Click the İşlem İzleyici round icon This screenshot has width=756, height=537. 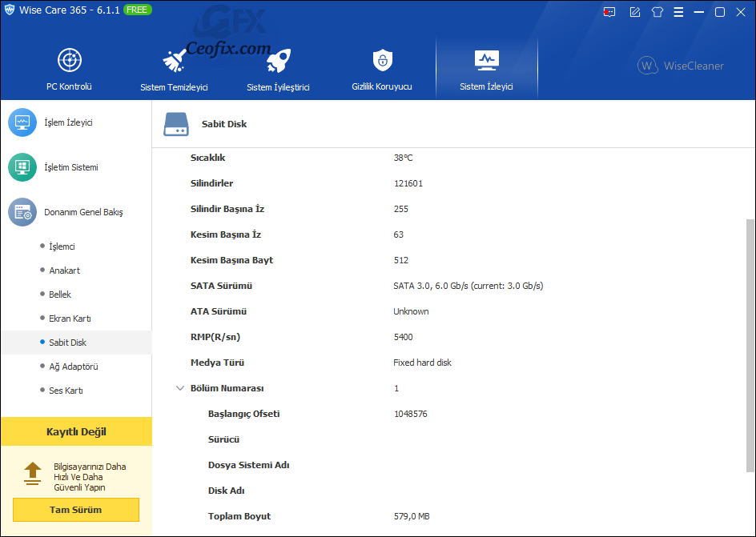(22, 122)
